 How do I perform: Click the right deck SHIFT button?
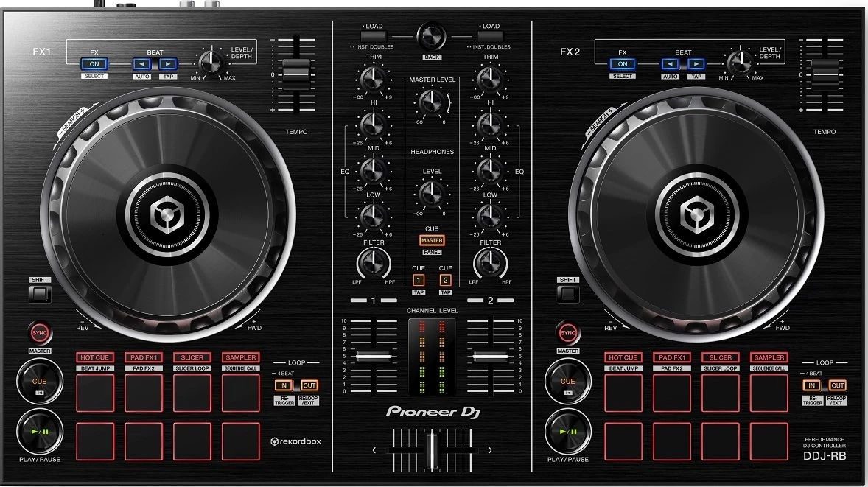click(568, 294)
